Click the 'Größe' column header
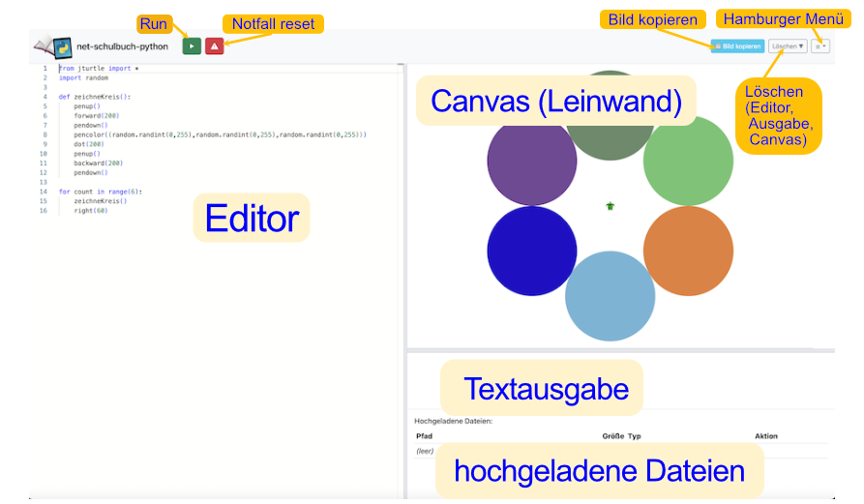The width and height of the screenshot is (864, 504). pos(613,436)
